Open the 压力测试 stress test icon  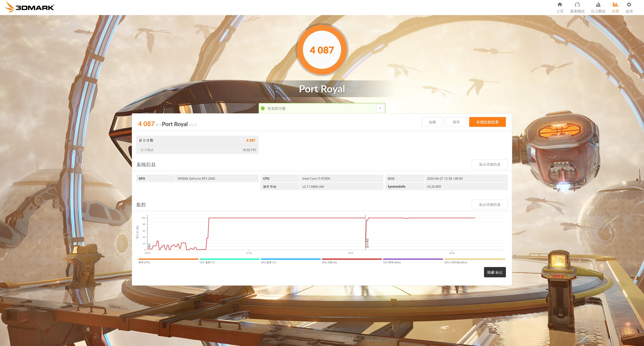pyautogui.click(x=598, y=5)
